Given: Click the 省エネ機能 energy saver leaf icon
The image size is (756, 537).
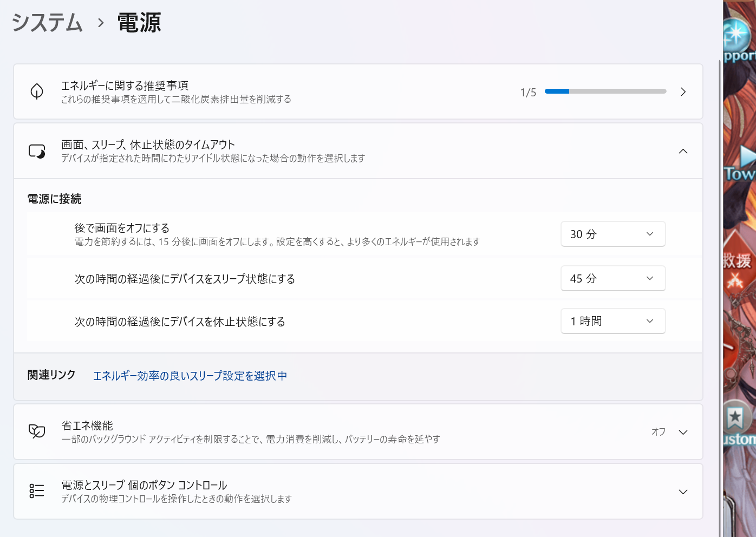Looking at the screenshot, I should pyautogui.click(x=37, y=431).
